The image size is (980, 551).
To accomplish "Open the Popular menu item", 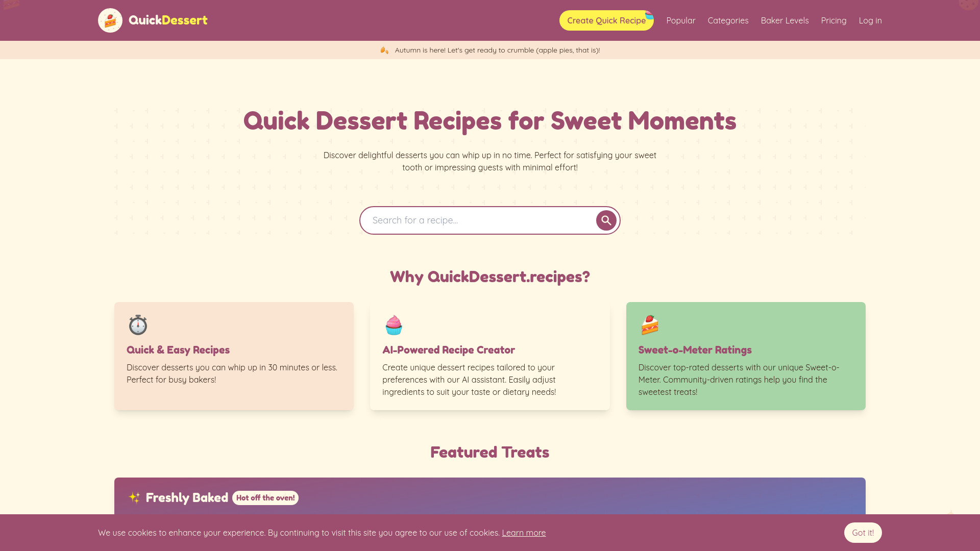I will click(680, 20).
